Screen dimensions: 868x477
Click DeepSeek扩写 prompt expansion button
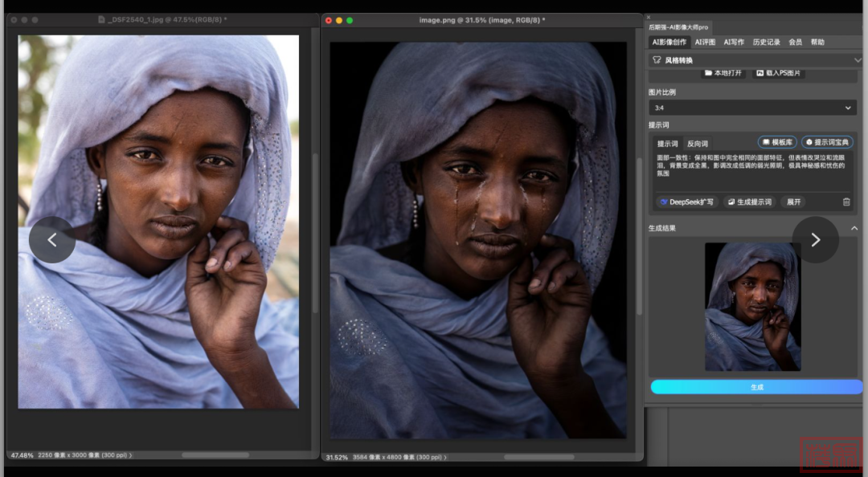686,202
